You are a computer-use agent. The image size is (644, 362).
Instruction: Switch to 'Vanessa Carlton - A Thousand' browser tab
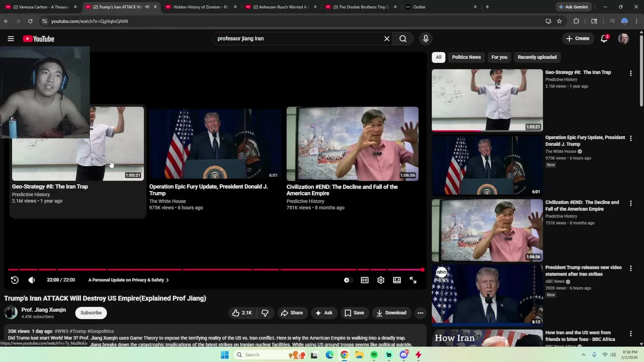pos(40,7)
